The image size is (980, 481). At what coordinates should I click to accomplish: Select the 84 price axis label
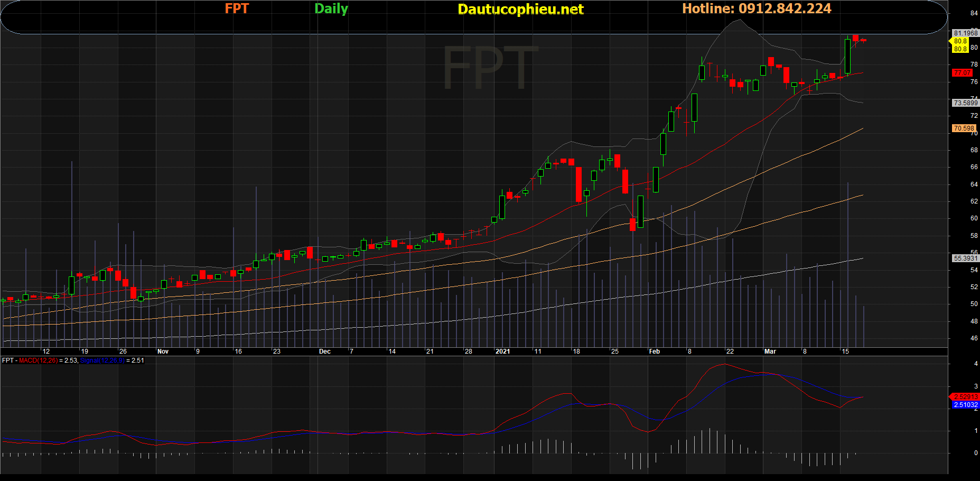click(x=974, y=14)
